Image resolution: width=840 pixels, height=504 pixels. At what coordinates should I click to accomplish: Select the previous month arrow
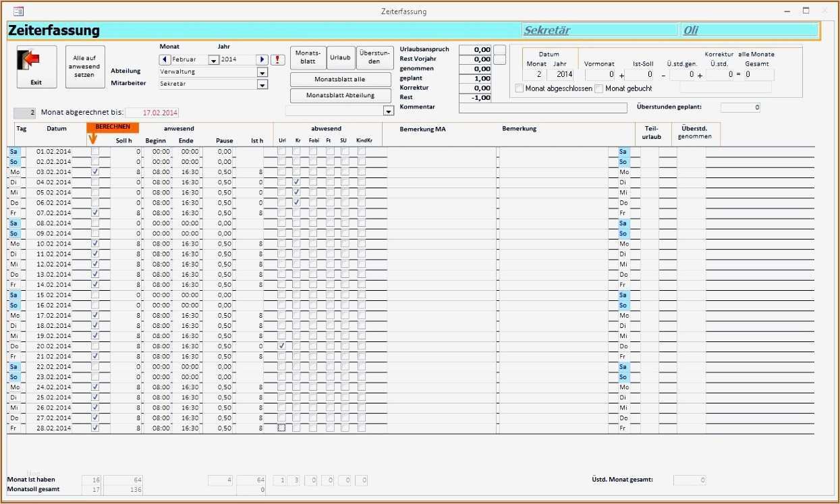pos(165,59)
